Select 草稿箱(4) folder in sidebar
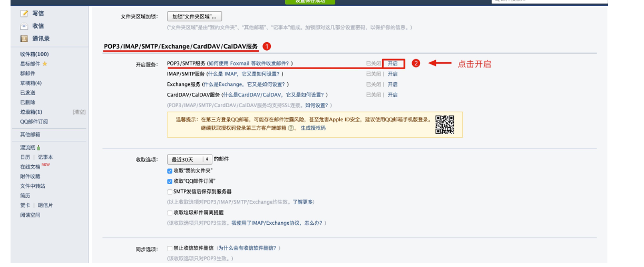 tap(31, 83)
